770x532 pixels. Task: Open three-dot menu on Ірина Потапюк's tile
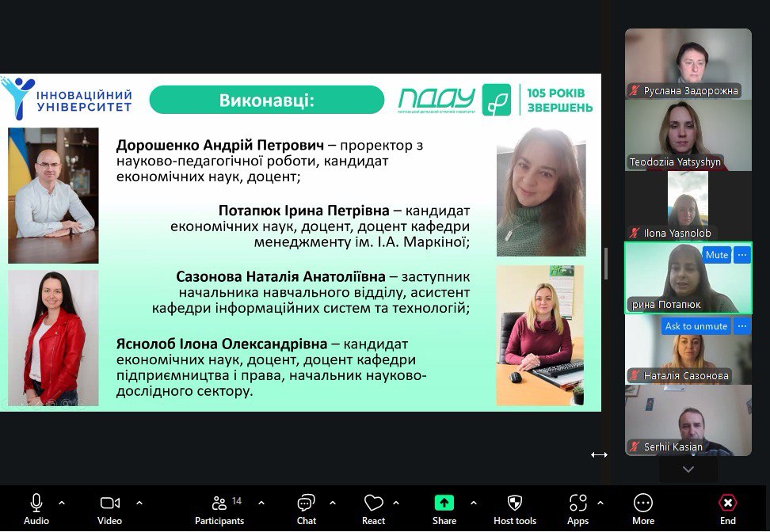pyautogui.click(x=742, y=255)
